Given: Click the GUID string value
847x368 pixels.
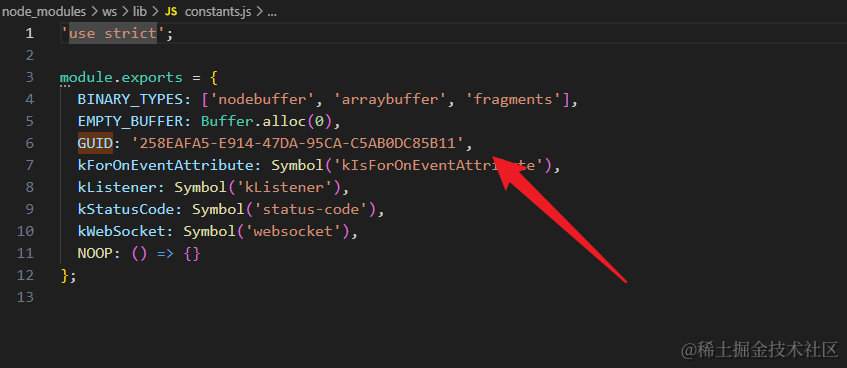Looking at the screenshot, I should tap(298, 143).
